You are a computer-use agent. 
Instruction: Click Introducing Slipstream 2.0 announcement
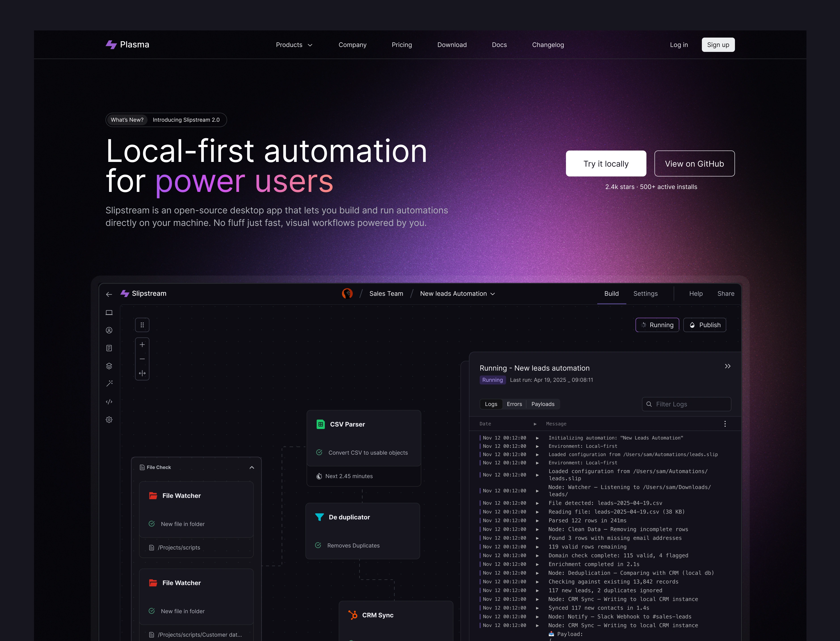(186, 120)
